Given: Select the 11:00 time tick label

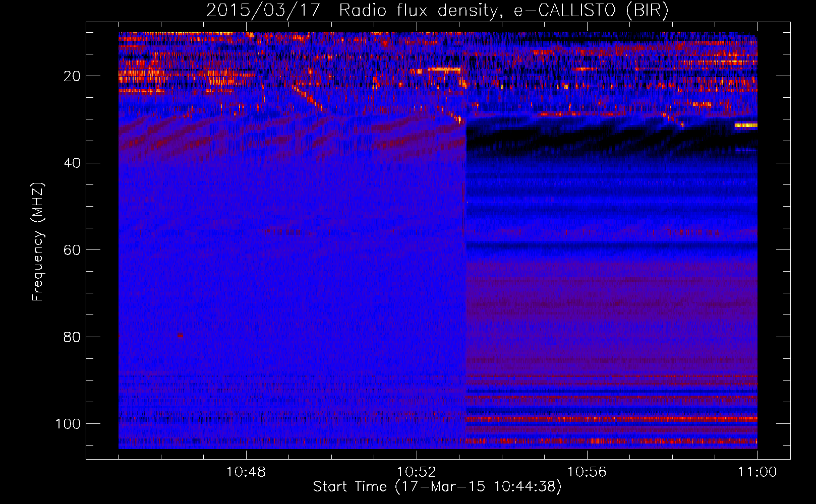Looking at the screenshot, I should tap(757, 472).
